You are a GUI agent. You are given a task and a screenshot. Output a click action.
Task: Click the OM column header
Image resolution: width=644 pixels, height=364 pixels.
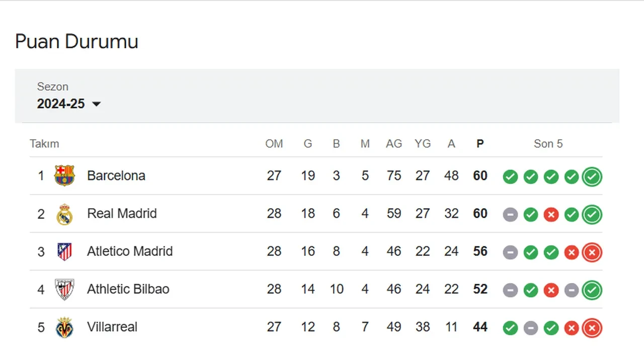274,144
